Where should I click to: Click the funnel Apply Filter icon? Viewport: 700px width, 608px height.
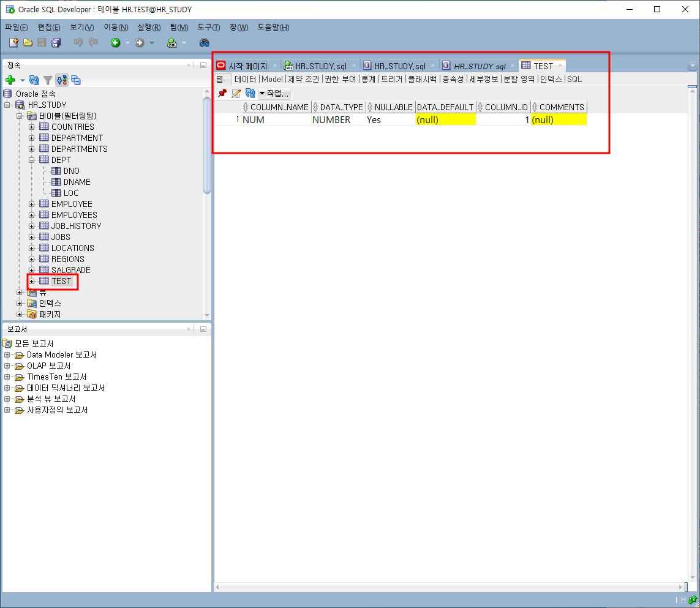tap(48, 80)
